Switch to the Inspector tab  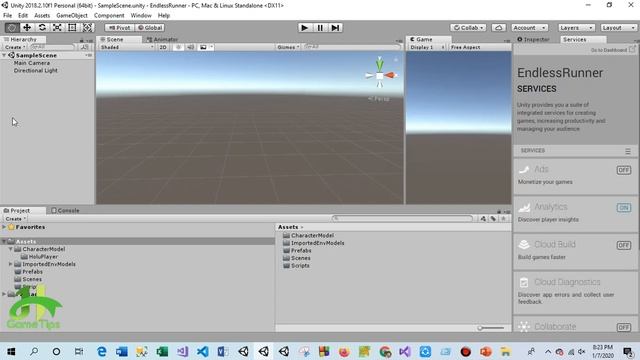(534, 40)
